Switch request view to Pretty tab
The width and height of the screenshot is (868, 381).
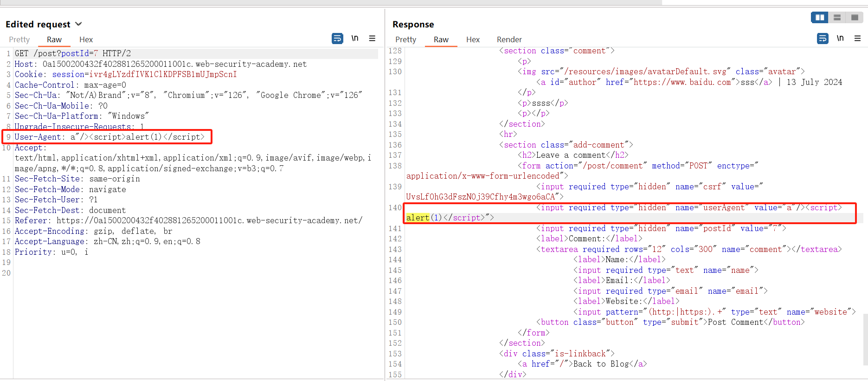coord(19,39)
